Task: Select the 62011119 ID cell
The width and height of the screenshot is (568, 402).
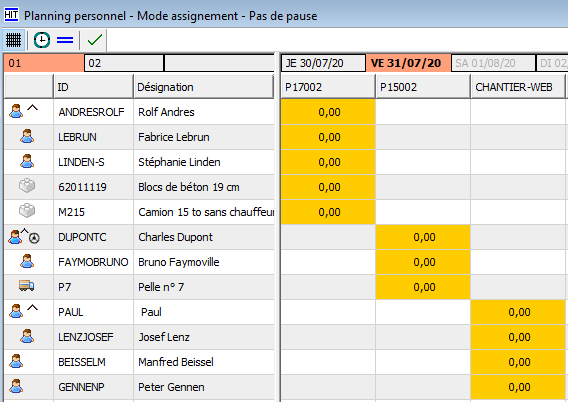Action: coord(93,187)
